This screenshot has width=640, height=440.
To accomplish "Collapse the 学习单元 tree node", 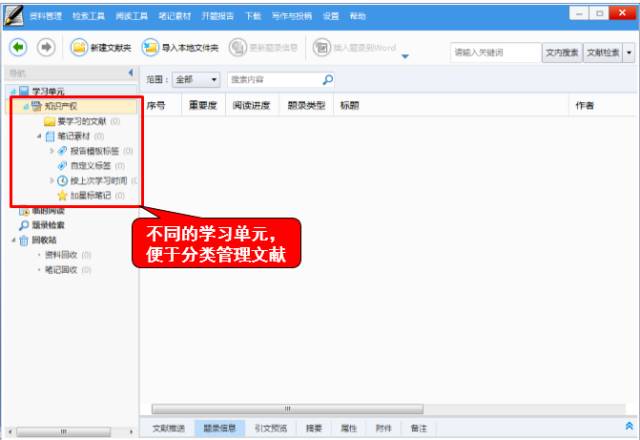I will coord(13,91).
